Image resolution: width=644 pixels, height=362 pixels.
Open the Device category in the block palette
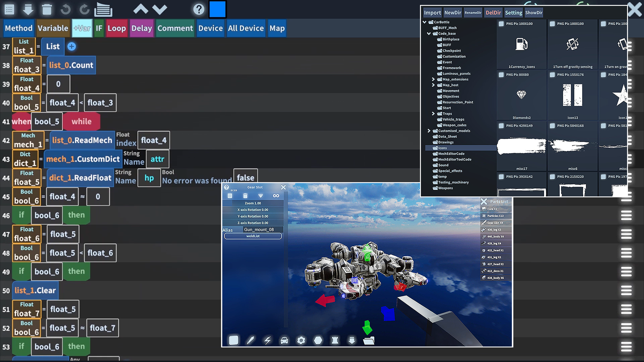(x=210, y=28)
